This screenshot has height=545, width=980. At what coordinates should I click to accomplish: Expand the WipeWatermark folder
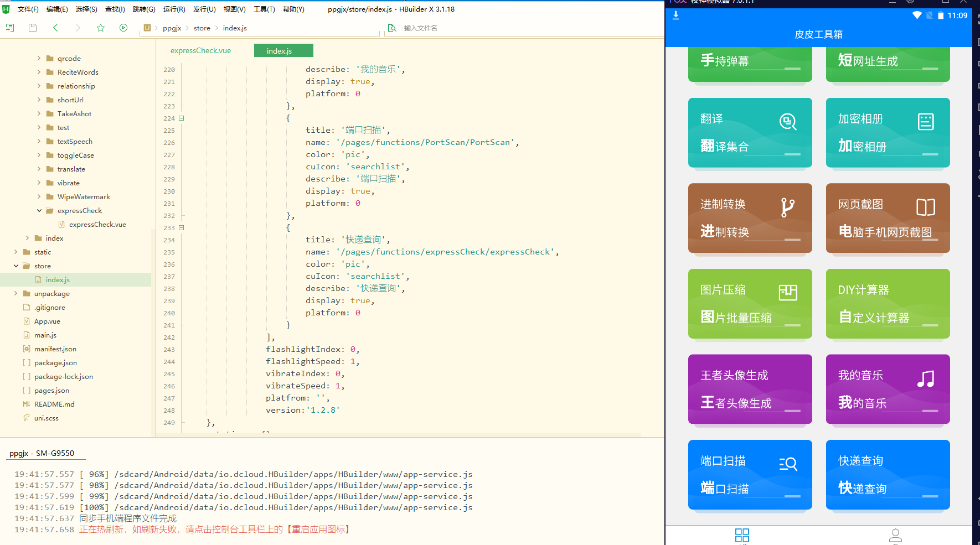tap(39, 196)
